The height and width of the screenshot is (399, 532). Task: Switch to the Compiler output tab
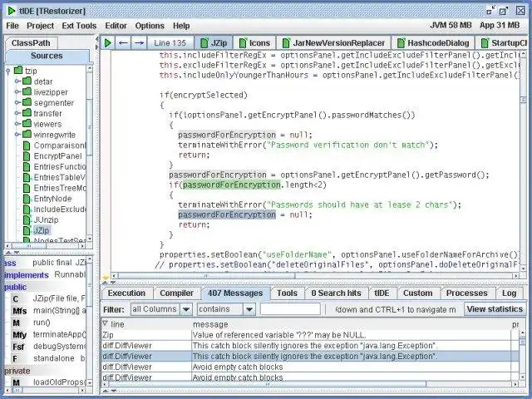point(176,293)
